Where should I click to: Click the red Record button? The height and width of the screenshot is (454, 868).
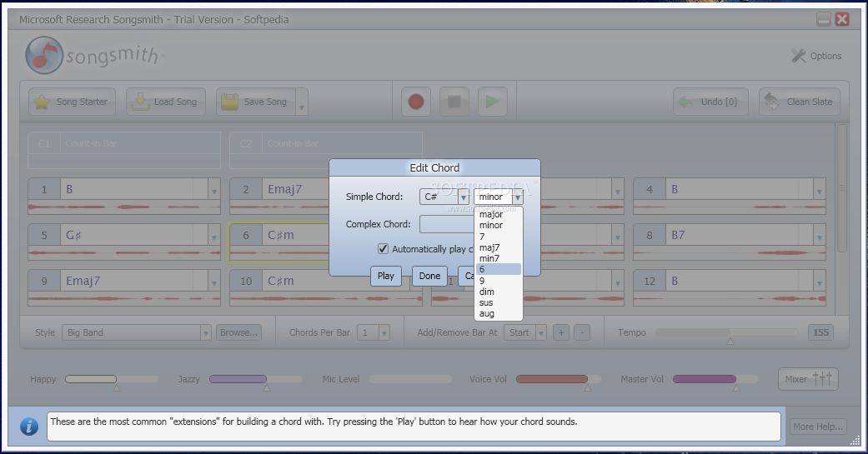click(416, 102)
